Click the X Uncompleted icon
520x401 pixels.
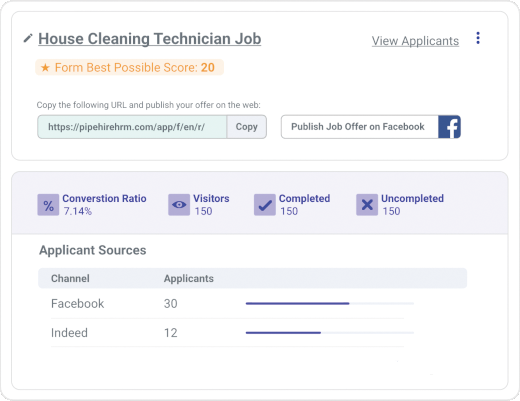[x=367, y=205]
